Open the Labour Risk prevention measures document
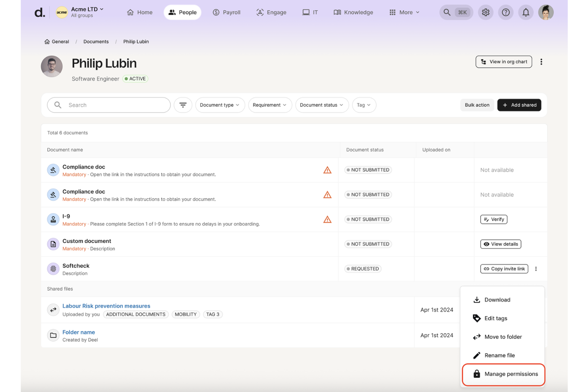The width and height of the screenshot is (588, 392). tap(106, 306)
